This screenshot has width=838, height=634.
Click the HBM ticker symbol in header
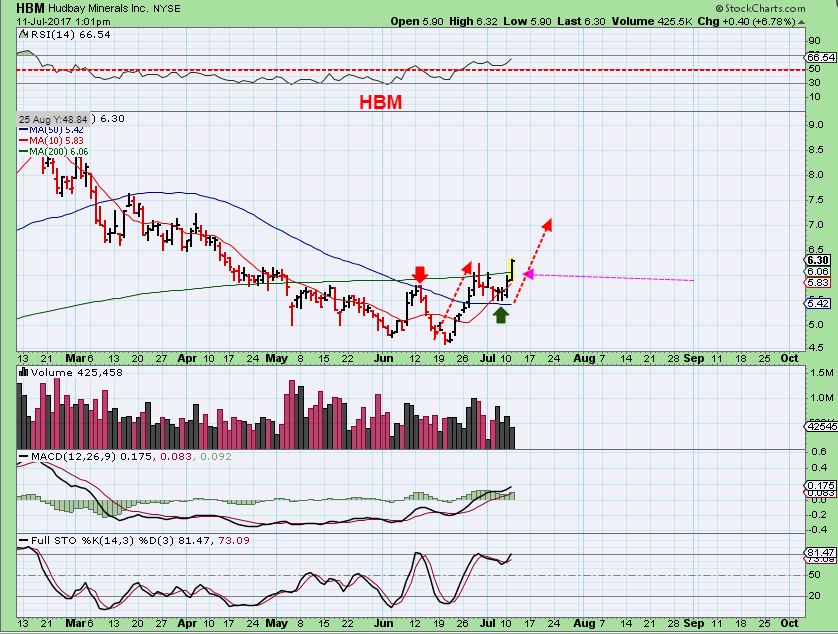click(30, 8)
